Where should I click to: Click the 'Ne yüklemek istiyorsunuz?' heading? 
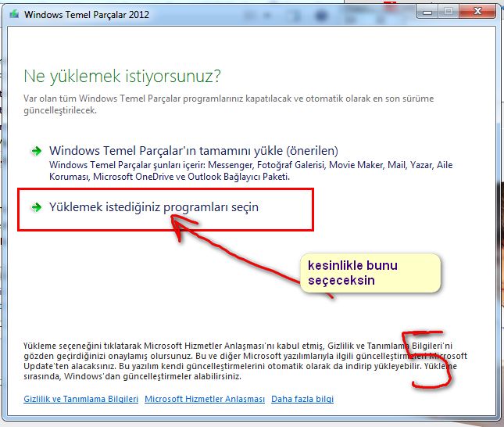coord(122,77)
